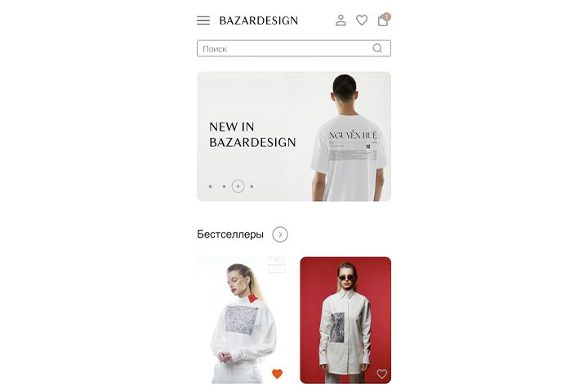
Task: Open the NEW IN BAZARDESIGN banner headline
Action: click(x=252, y=135)
